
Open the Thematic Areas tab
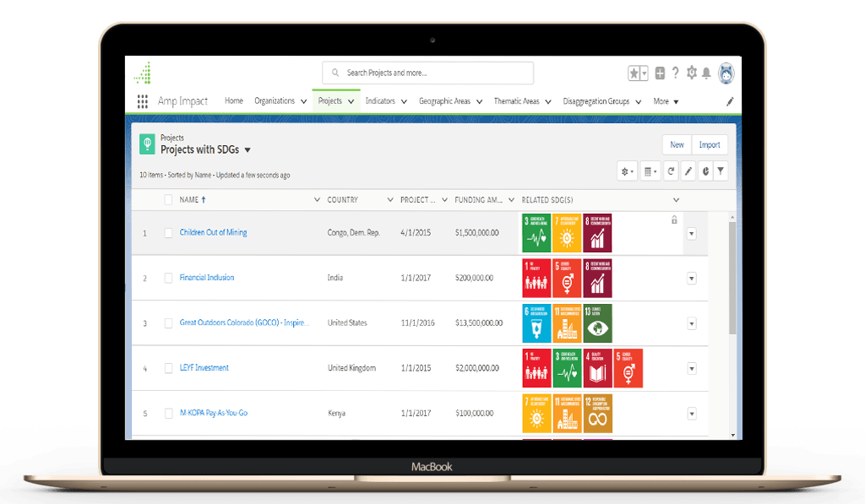[516, 101]
